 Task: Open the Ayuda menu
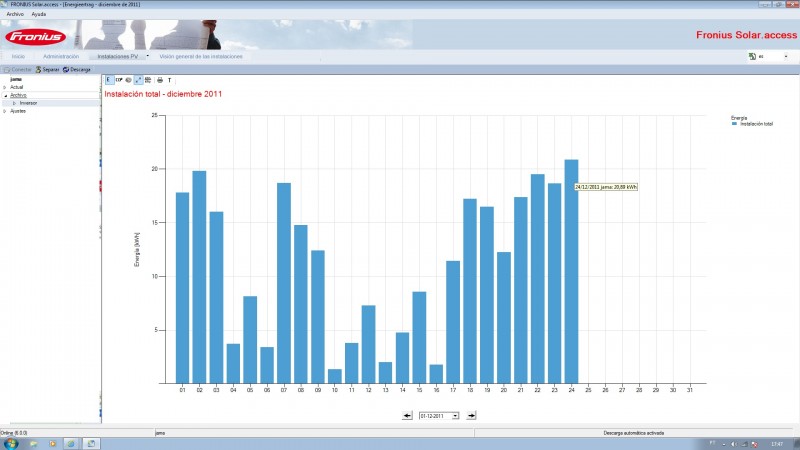pyautogui.click(x=39, y=14)
